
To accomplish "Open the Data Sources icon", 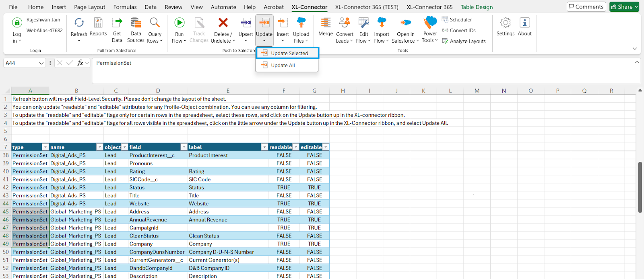I will tap(136, 22).
